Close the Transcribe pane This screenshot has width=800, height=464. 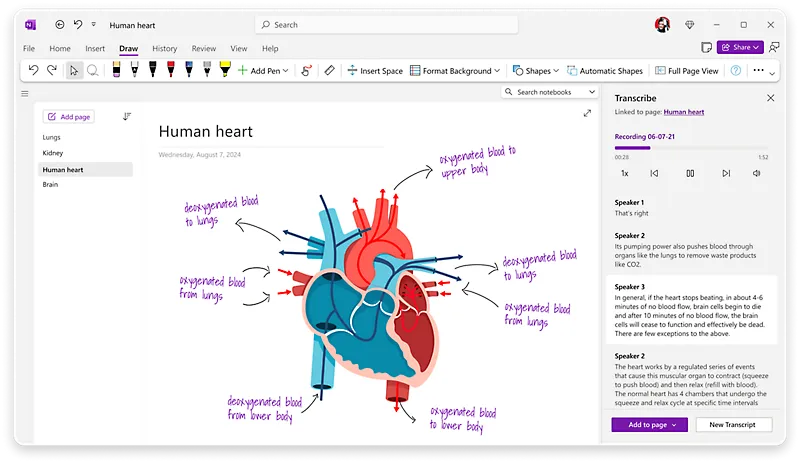click(x=770, y=98)
